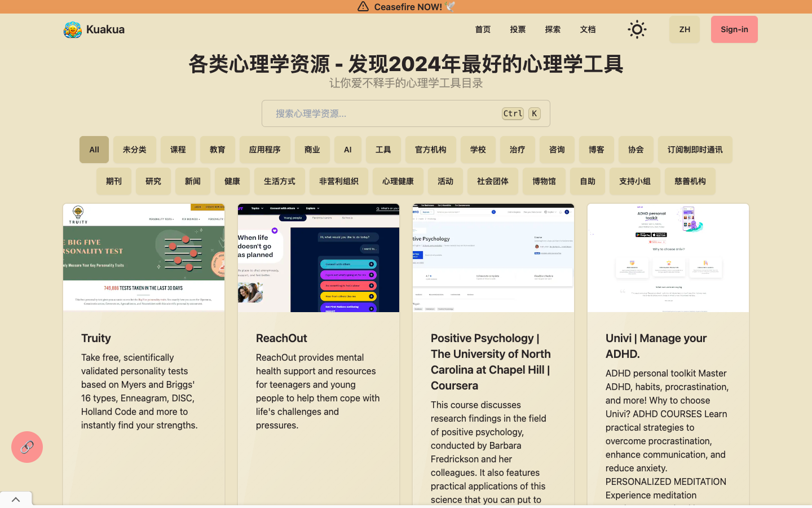
Task: Click the Sign-in button
Action: (734, 29)
